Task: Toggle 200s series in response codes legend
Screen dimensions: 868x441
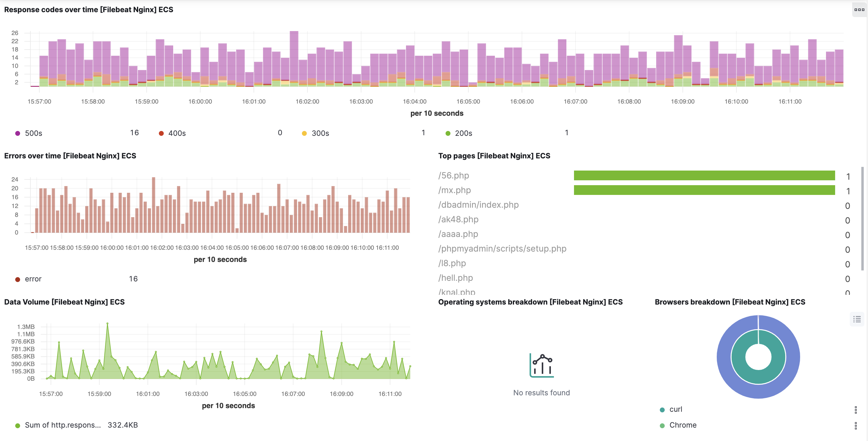Action: pos(463,133)
